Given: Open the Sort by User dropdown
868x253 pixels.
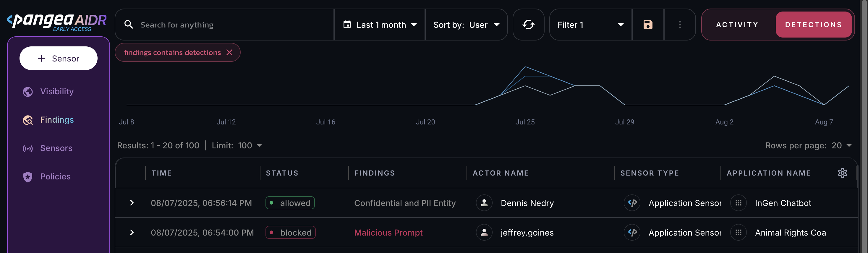Looking at the screenshot, I should pyautogui.click(x=466, y=25).
